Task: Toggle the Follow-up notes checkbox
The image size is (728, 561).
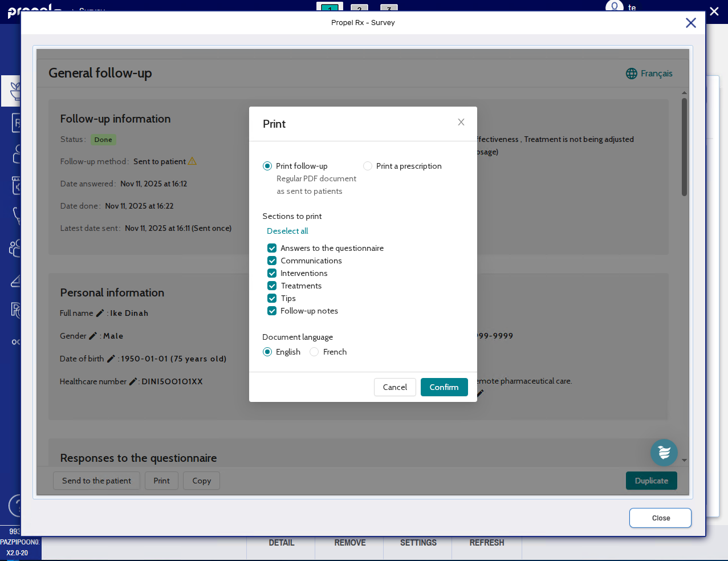Action: [x=272, y=311]
